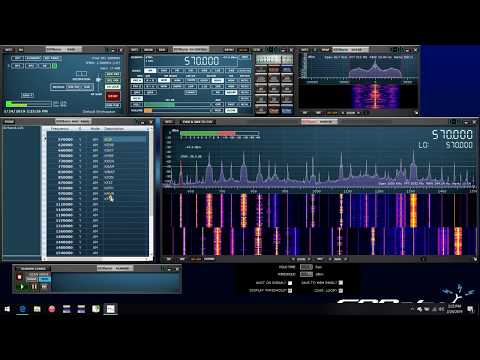480x360 pixels.
Task: Click the ADD VRX button
Action: pyautogui.click(x=113, y=74)
